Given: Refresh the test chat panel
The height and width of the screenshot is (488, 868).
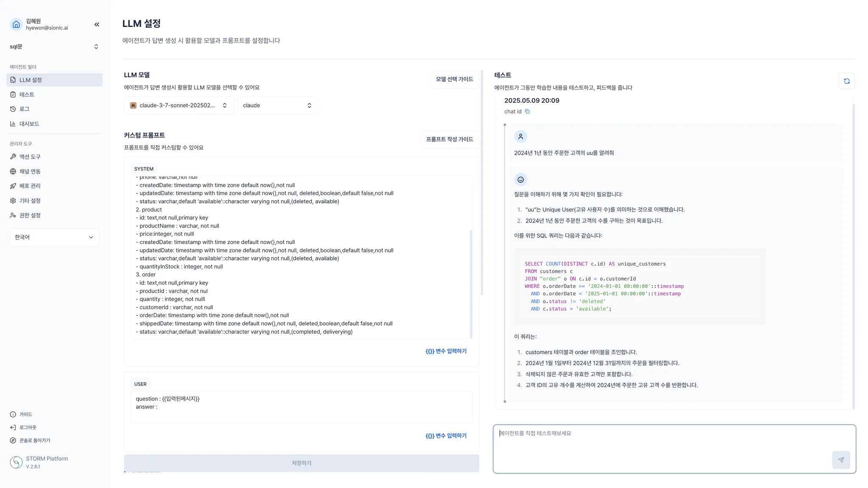Looking at the screenshot, I should (x=846, y=81).
